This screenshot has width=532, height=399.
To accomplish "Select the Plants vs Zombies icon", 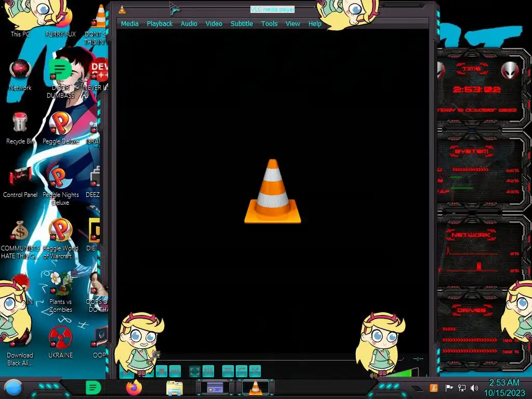I will click(x=60, y=292).
